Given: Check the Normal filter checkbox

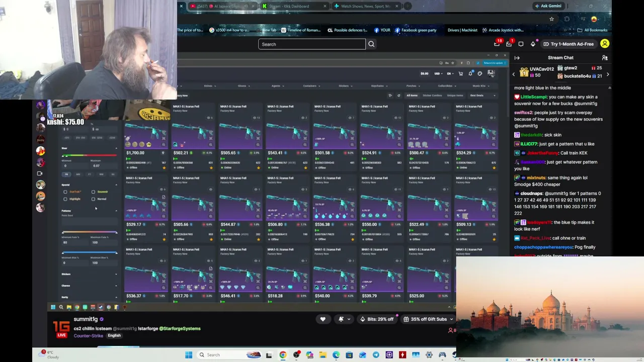Looking at the screenshot, I should coord(93,199).
